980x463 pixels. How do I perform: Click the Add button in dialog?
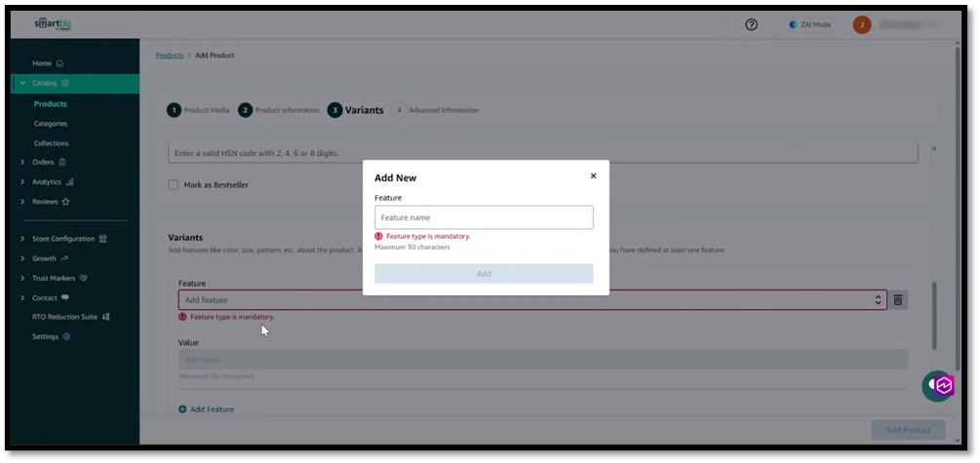[484, 274]
